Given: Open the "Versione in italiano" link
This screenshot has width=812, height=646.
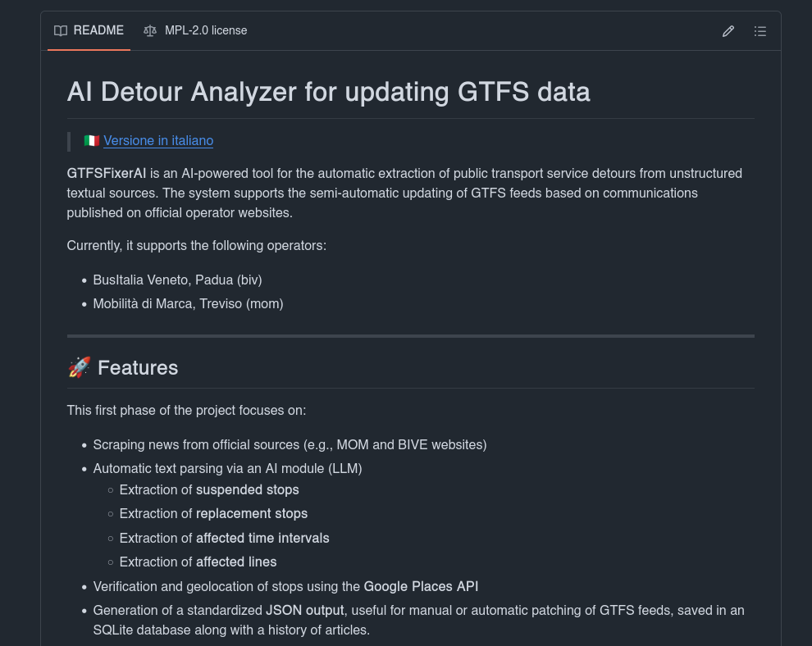Looking at the screenshot, I should tap(157, 140).
